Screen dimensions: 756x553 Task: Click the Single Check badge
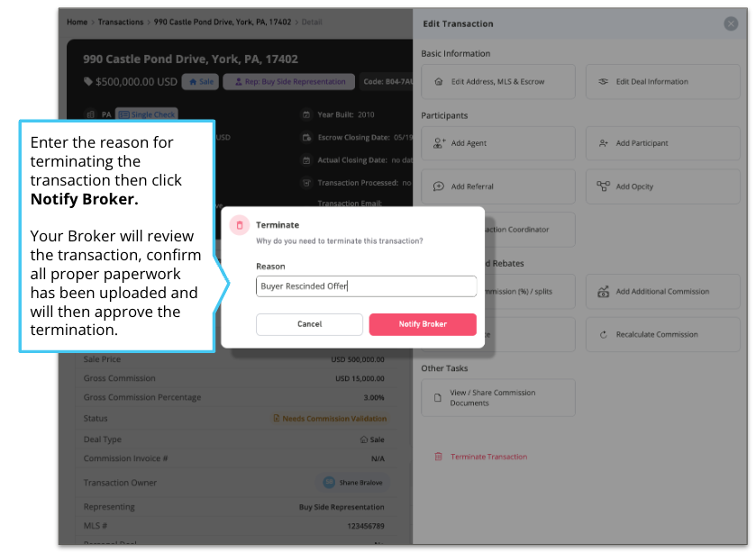tap(147, 114)
